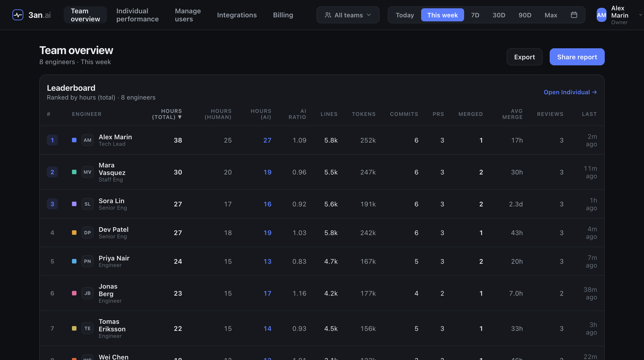
Task: Open Sora Lin's engineer row name
Action: point(111,201)
